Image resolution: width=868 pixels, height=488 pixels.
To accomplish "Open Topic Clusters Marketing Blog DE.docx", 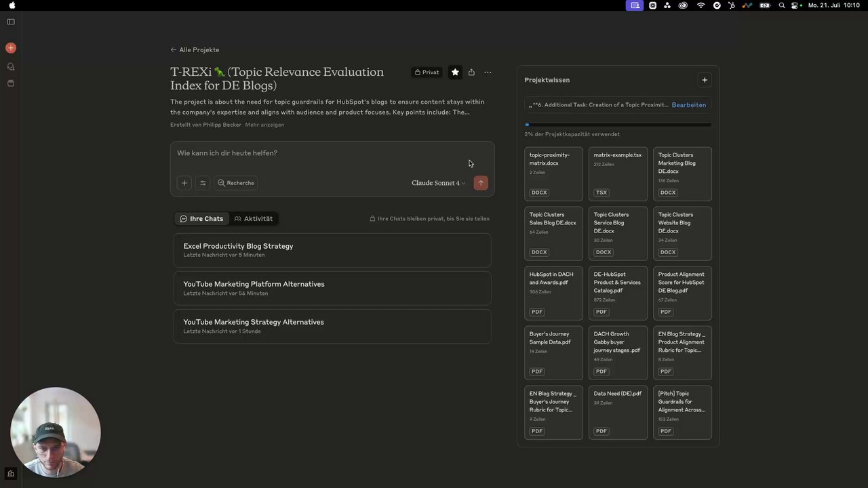I will point(682,174).
